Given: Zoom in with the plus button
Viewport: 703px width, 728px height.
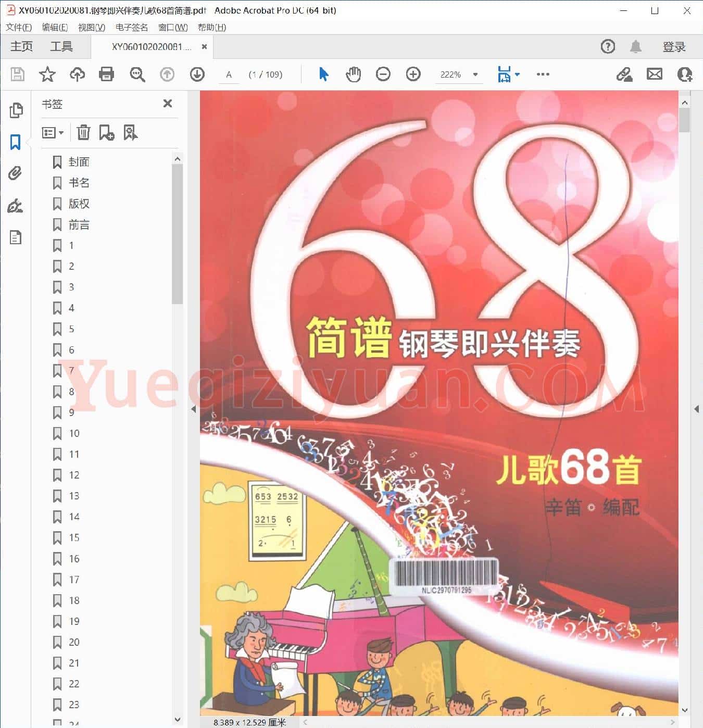Looking at the screenshot, I should click(x=413, y=74).
